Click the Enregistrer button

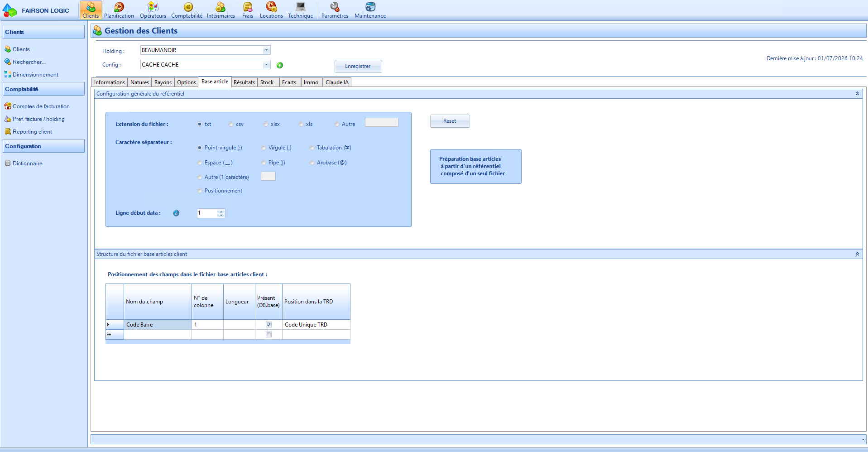coord(358,66)
